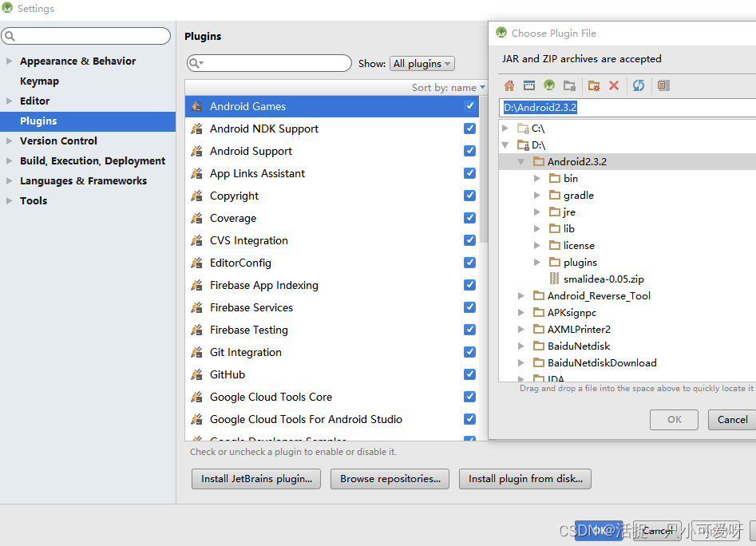Viewport: 756px width, 546px height.
Task: Click the Settings sidebar search field
Action: click(x=86, y=36)
